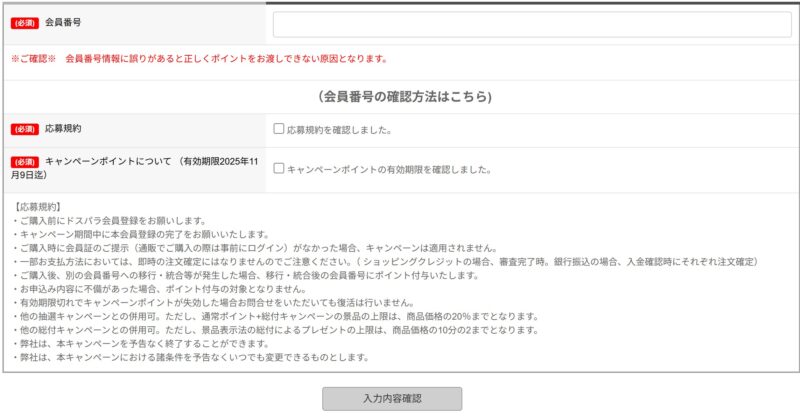Click the line about 他の抽選キャンペーンとの併用可
The width and height of the screenshot is (800, 416).
(x=276, y=316)
